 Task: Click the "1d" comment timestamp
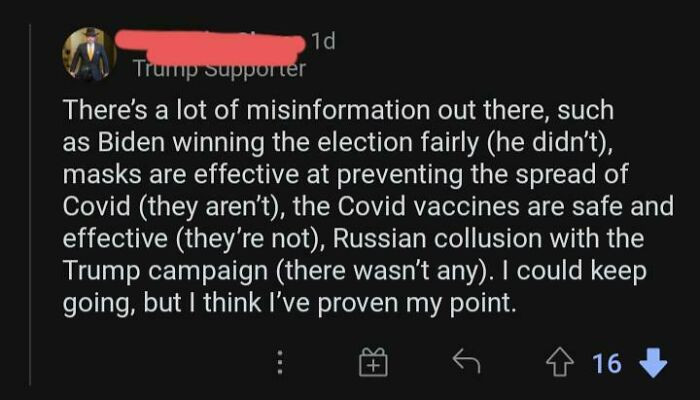pos(322,42)
